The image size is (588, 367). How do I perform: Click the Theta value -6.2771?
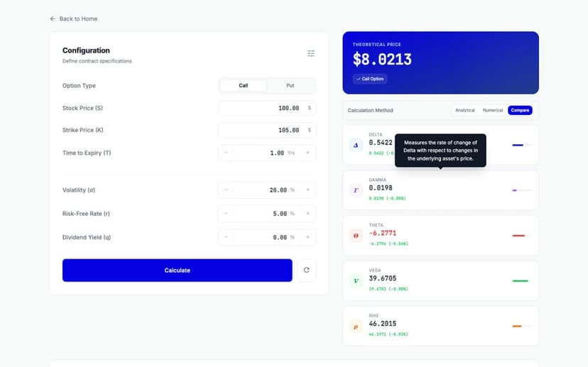(x=383, y=233)
